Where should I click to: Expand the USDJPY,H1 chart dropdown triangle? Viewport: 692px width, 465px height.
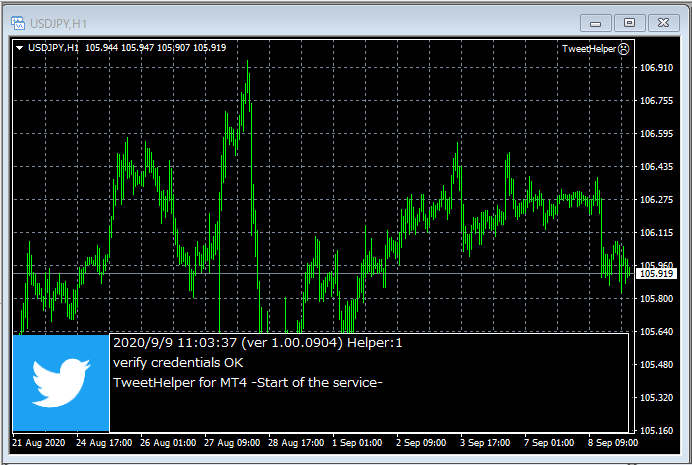click(19, 48)
